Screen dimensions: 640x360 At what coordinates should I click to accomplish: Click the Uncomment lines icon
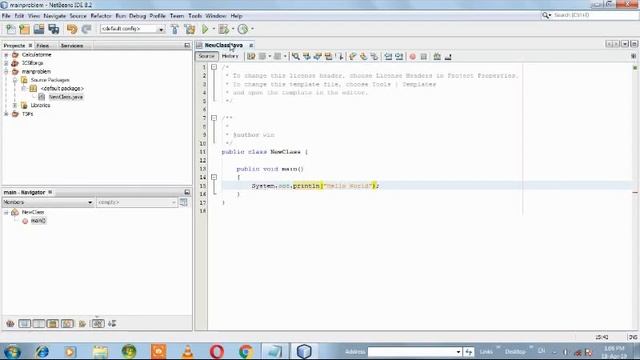(448, 56)
